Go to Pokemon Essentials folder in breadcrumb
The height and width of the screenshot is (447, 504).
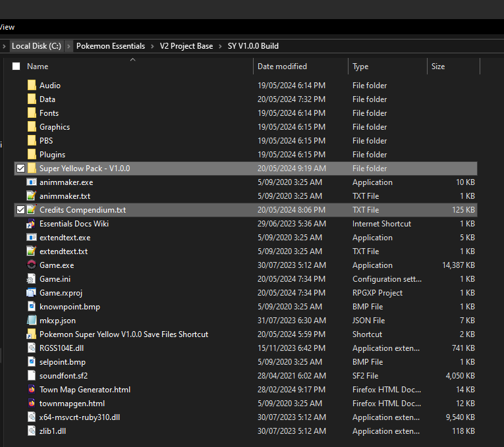pyautogui.click(x=111, y=46)
